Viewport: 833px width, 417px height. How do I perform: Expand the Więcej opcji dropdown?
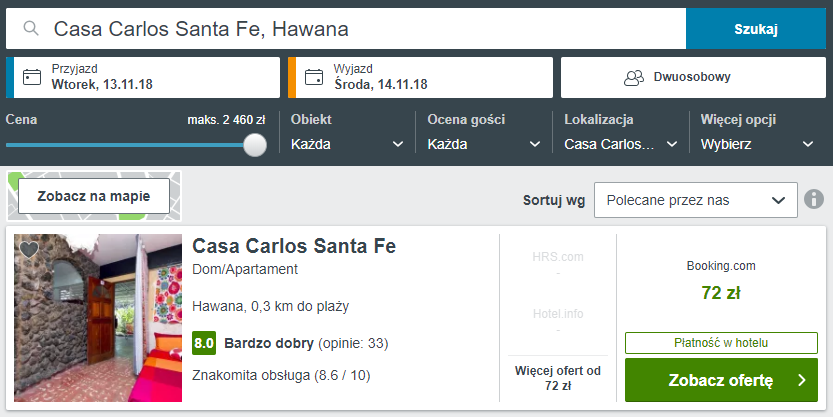(757, 144)
